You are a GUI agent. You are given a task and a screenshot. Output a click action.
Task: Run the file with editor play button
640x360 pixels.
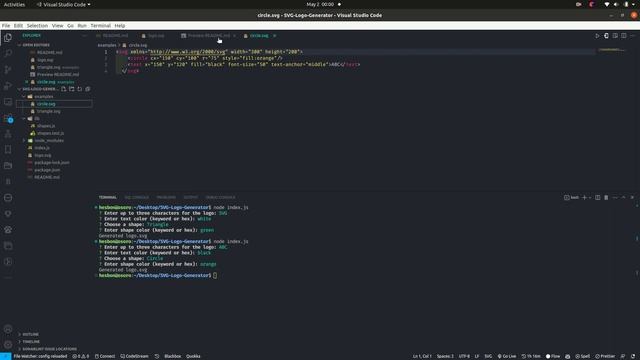[597, 36]
